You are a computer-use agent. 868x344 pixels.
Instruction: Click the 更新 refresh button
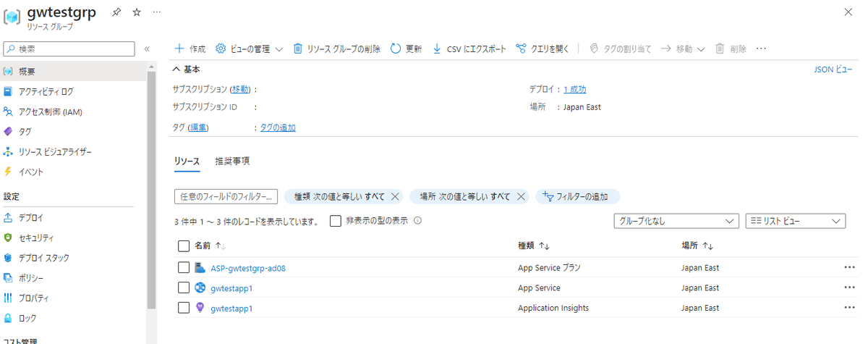coord(406,49)
